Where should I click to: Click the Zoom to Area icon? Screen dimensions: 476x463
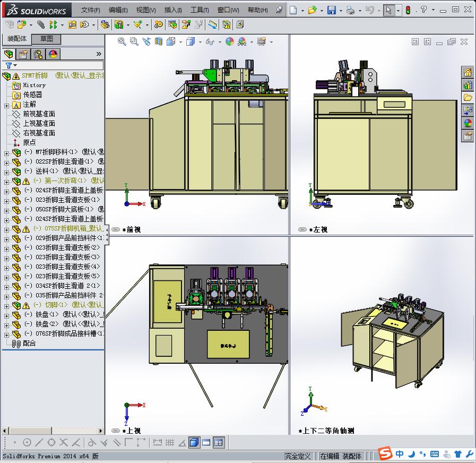click(x=134, y=41)
